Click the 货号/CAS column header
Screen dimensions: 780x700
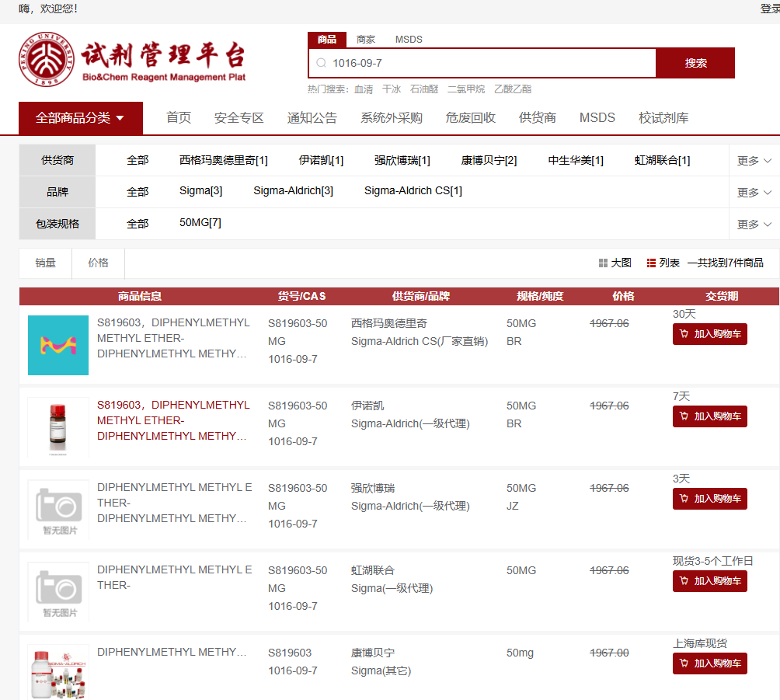point(302,297)
